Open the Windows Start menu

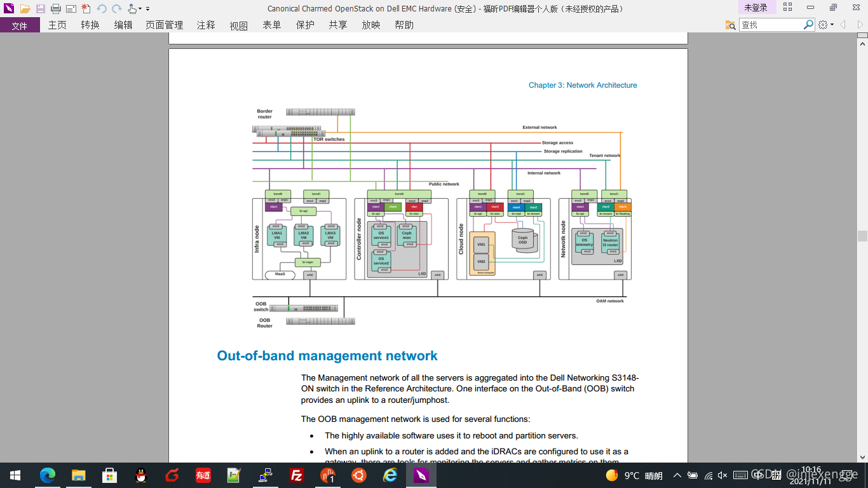click(15, 475)
